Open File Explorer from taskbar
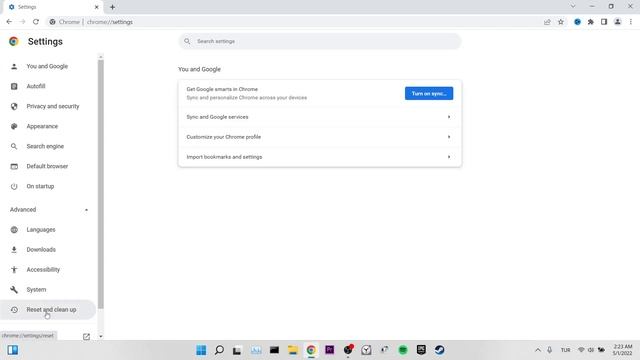This screenshot has height=360, width=640. 293,350
